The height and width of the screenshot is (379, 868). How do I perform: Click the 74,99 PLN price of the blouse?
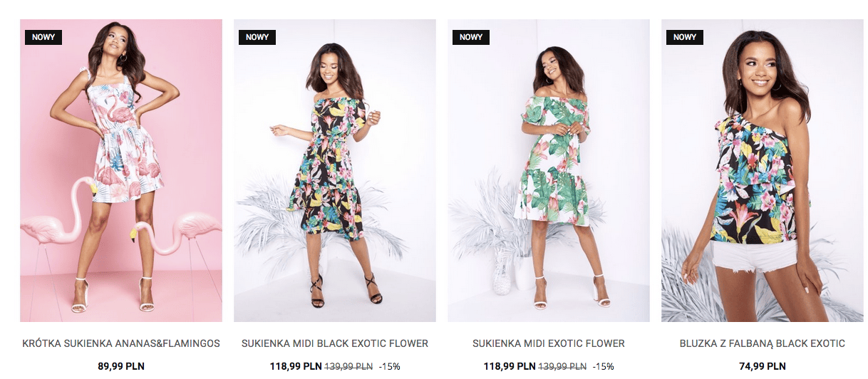click(x=763, y=367)
